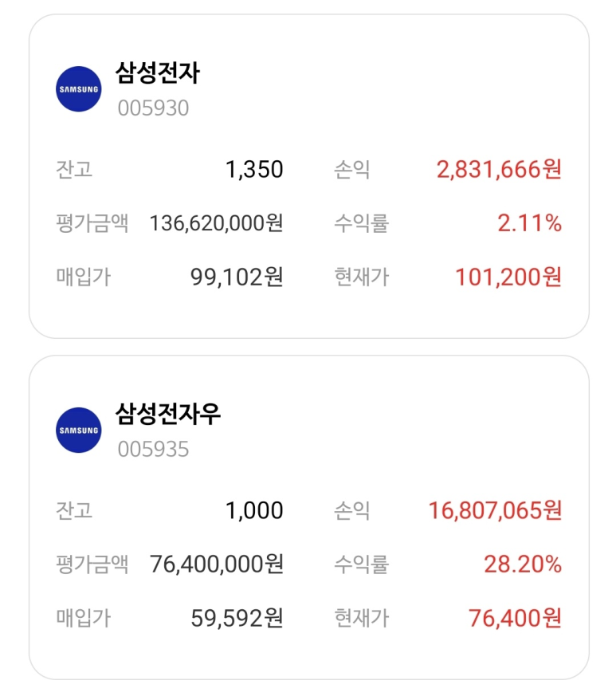Select the 59,592원 purchase price
The width and height of the screenshot is (616, 696).
[x=237, y=618]
